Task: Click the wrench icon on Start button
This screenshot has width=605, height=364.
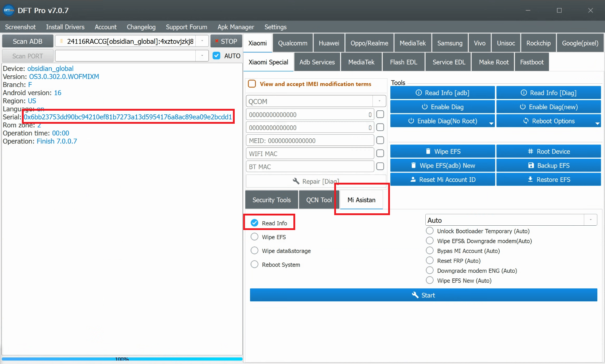Action: click(x=415, y=295)
